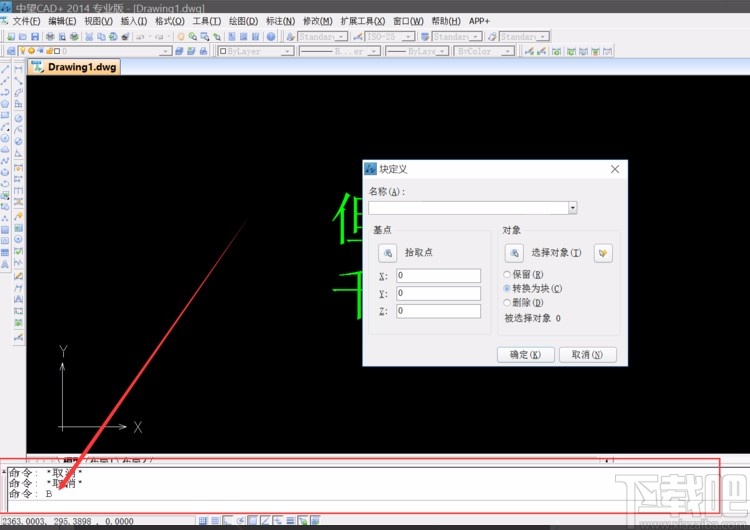The height and width of the screenshot is (530, 750).
Task: Open the 修改(M) menu
Action: 318,21
